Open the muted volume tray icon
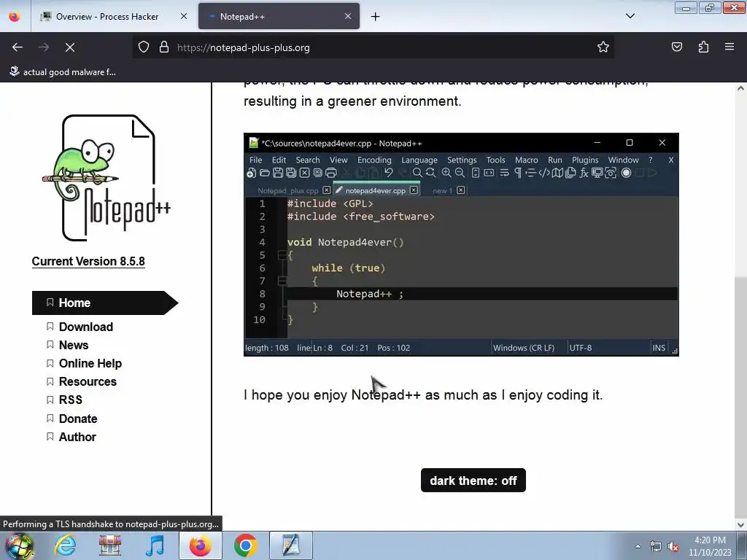The image size is (747, 560). (673, 546)
